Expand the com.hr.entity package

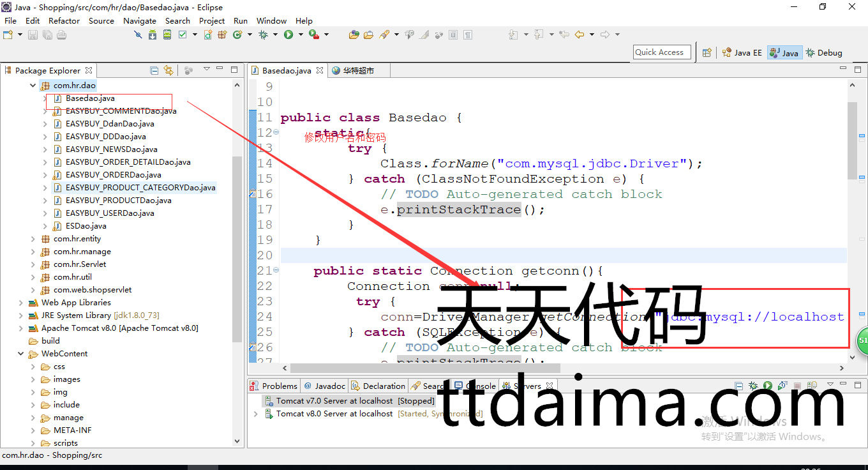33,239
